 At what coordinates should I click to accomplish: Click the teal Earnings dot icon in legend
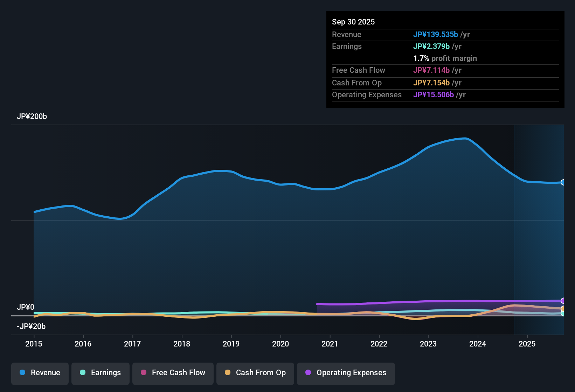(x=83, y=373)
